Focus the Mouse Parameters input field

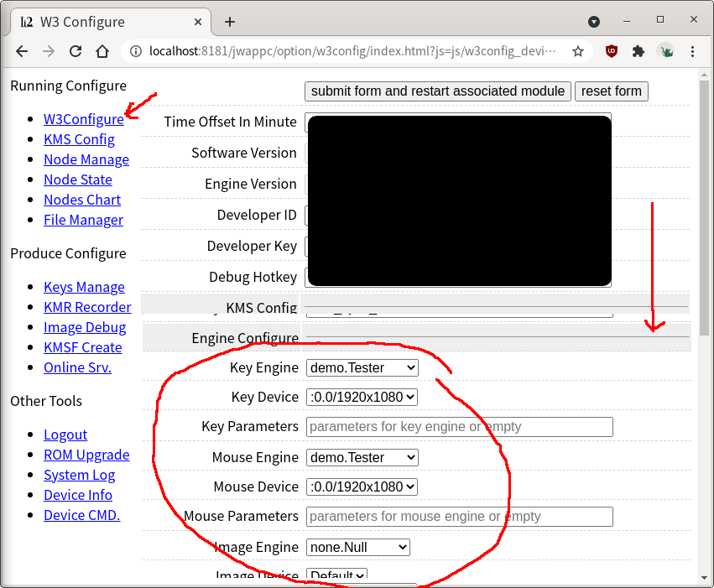pos(460,517)
